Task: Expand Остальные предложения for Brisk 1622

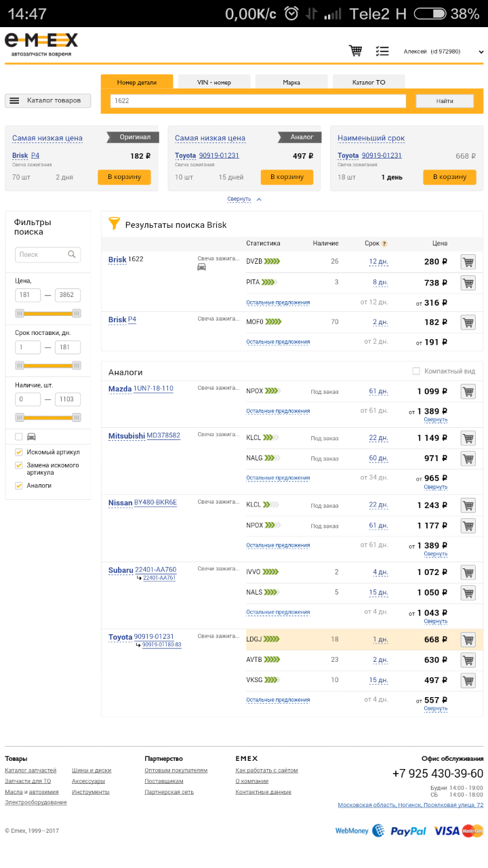Action: 278,302
